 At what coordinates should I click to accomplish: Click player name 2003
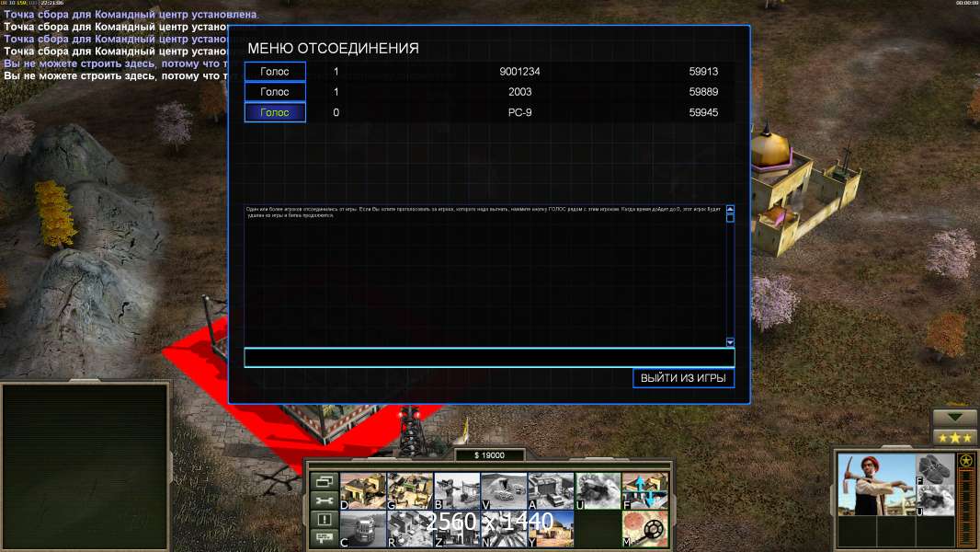(519, 92)
